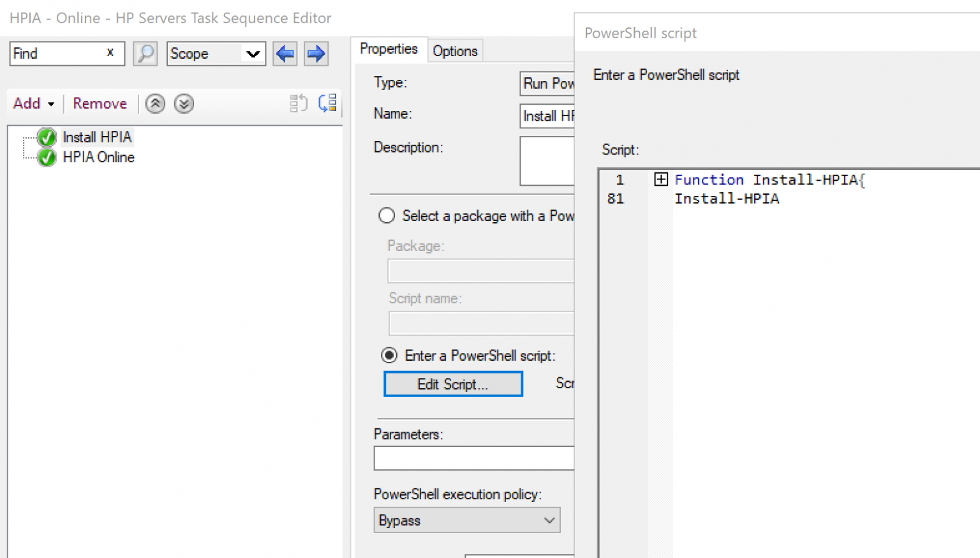
Task: Select 'Select a package with a PowerShell script'
Action: [x=387, y=216]
